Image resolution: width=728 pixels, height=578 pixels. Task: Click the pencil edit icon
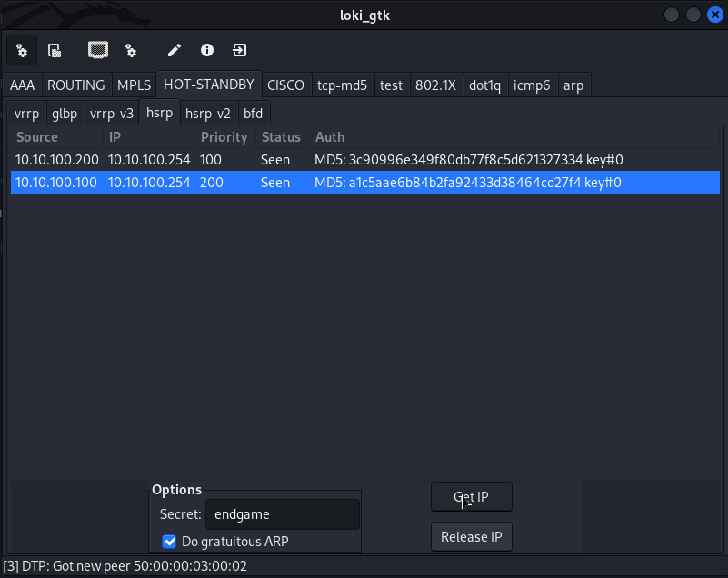click(x=174, y=50)
